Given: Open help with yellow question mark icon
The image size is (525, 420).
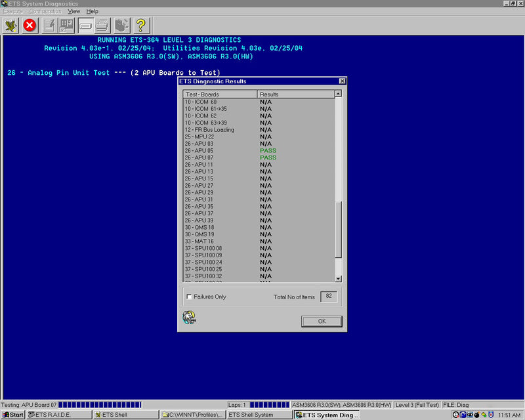Looking at the screenshot, I should 141,26.
